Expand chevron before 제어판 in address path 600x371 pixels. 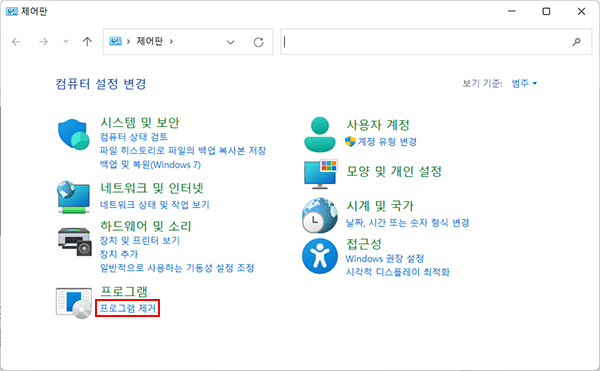point(129,41)
